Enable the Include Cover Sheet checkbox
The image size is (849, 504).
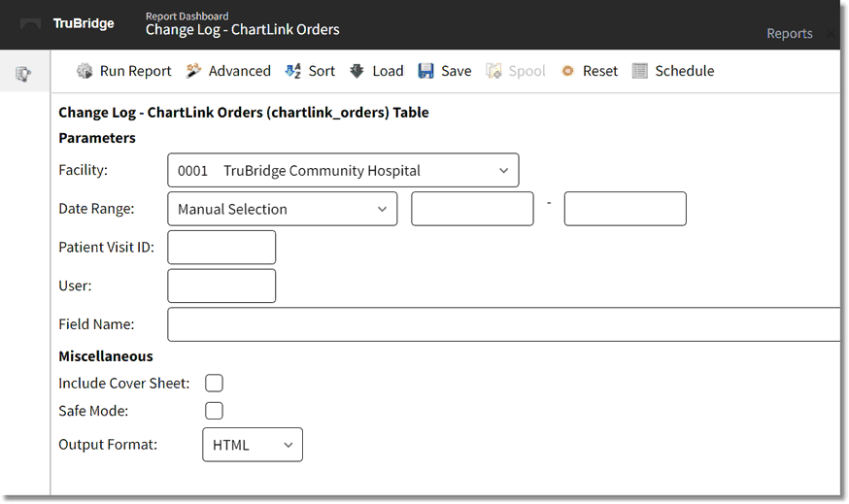coord(214,383)
